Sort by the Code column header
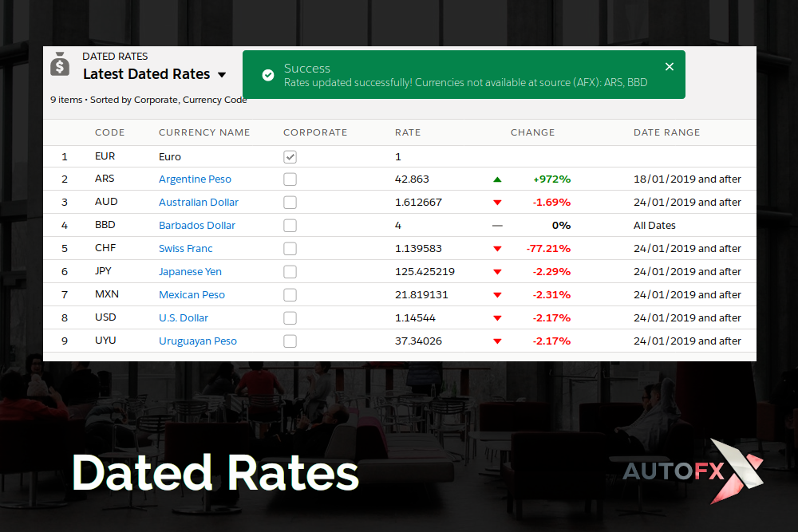Image resolution: width=798 pixels, height=532 pixels. coord(109,132)
